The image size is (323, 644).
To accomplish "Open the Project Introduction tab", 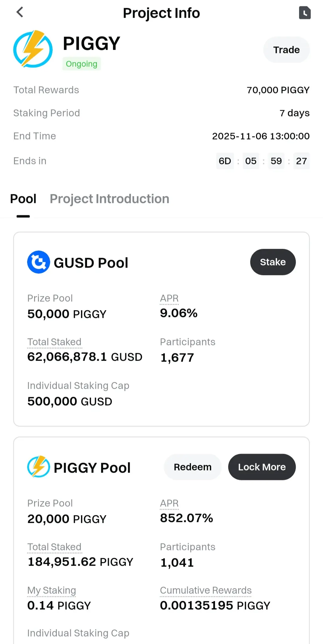I will click(x=109, y=199).
